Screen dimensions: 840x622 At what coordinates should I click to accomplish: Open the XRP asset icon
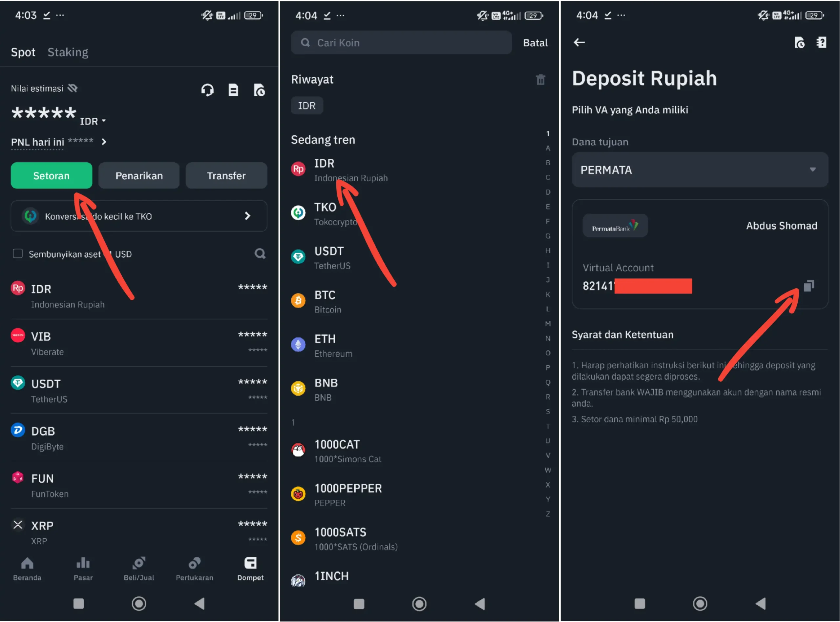18,525
